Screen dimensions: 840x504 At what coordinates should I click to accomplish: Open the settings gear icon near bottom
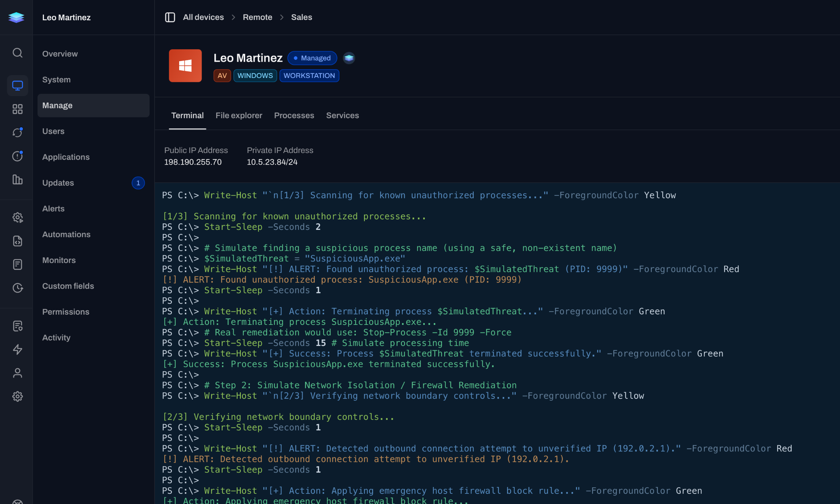17,396
